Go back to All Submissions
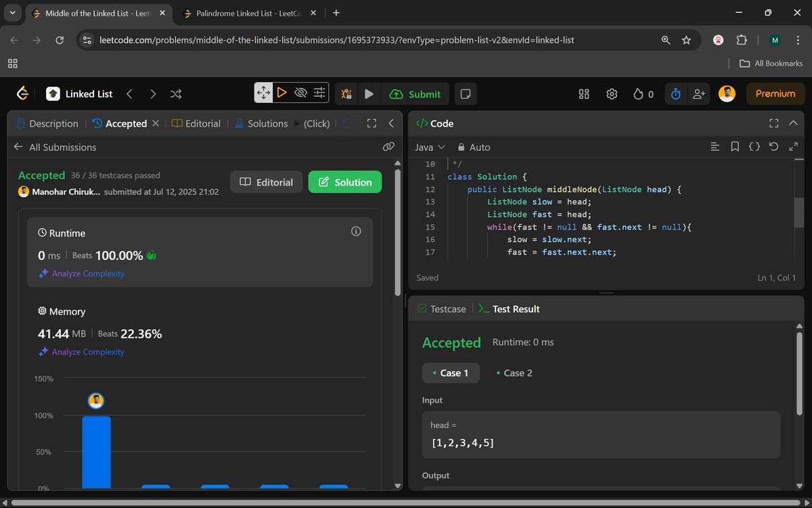Viewport: 812px width, 508px height. (55, 147)
